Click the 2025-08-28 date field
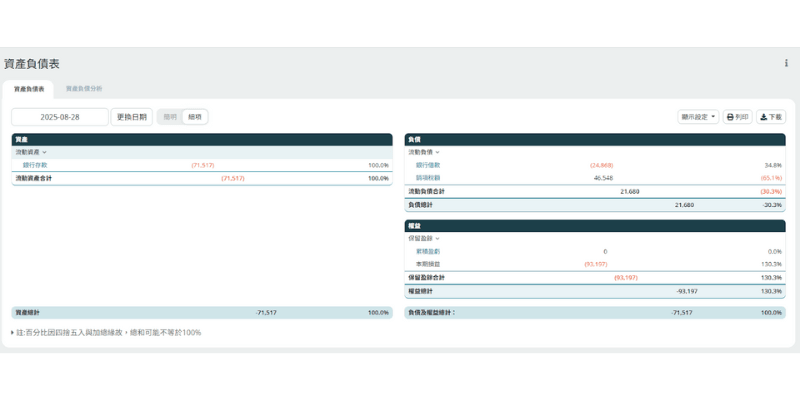The width and height of the screenshot is (800, 400). tap(59, 117)
